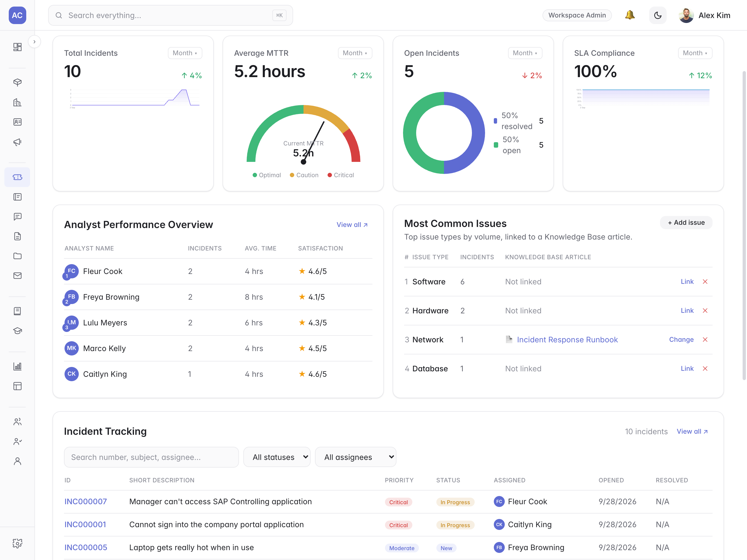Viewport: 747px width, 560px height.
Task: Toggle dark mode with the moon button
Action: 658,15
